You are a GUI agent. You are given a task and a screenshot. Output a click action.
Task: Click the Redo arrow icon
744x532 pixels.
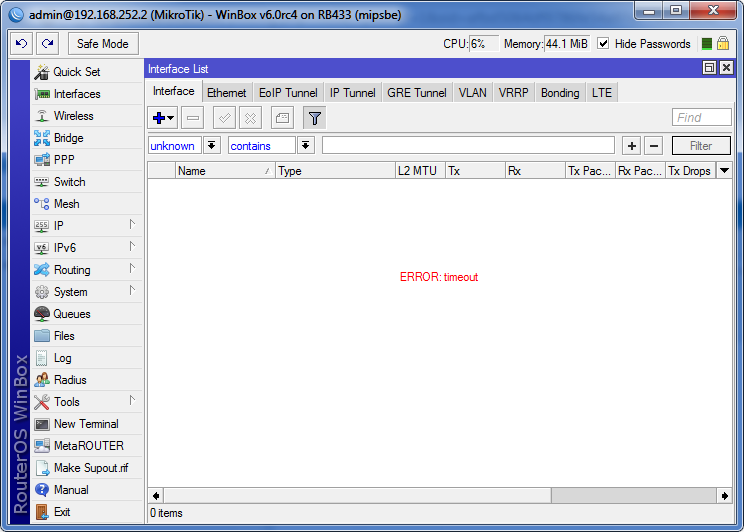47,44
